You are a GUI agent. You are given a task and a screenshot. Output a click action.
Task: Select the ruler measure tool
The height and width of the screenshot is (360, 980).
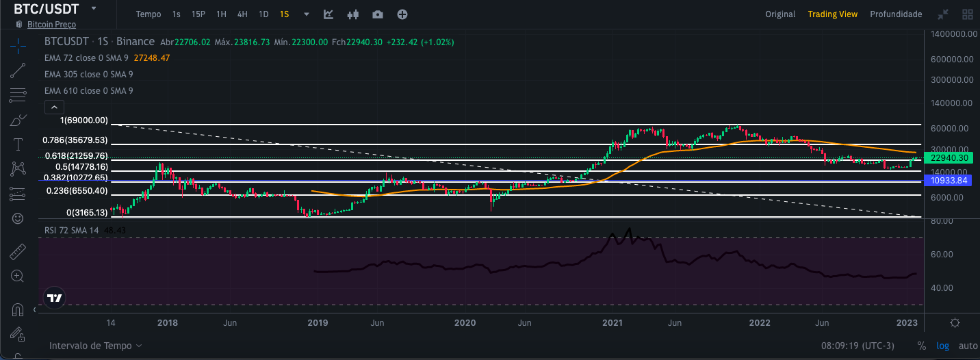click(18, 252)
